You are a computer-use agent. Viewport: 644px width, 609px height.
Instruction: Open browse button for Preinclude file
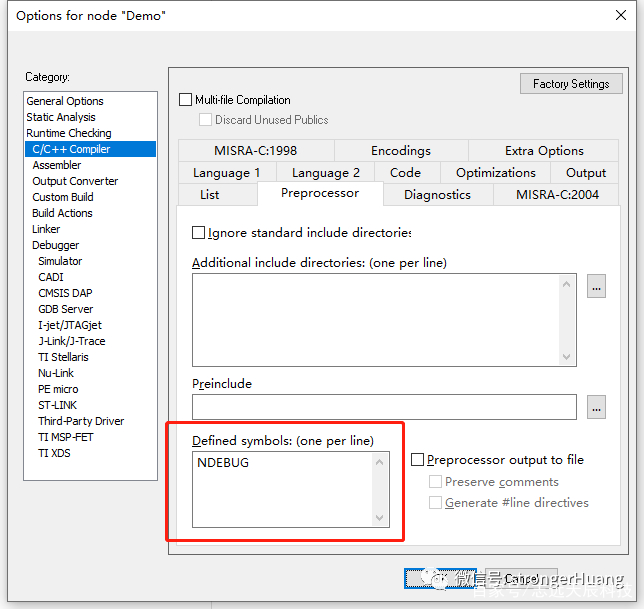point(596,407)
